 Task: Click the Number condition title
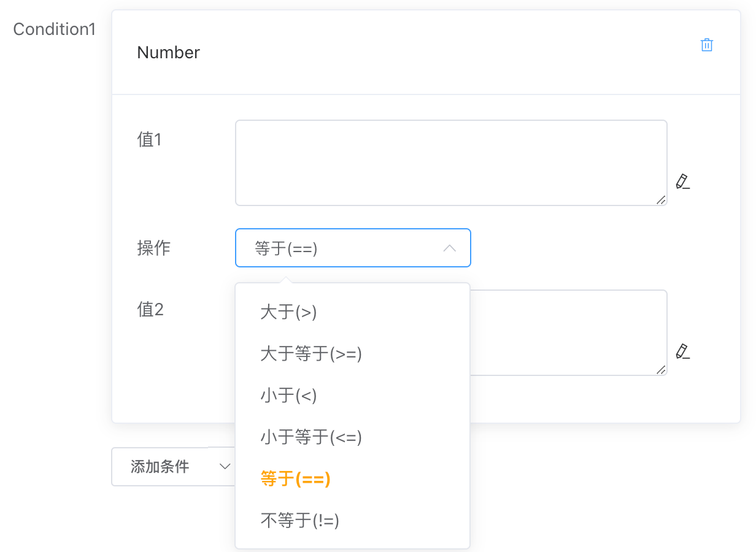click(168, 53)
